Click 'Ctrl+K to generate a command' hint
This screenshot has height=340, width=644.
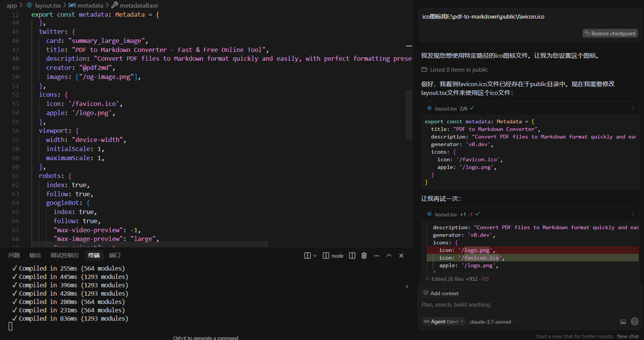coord(206,337)
